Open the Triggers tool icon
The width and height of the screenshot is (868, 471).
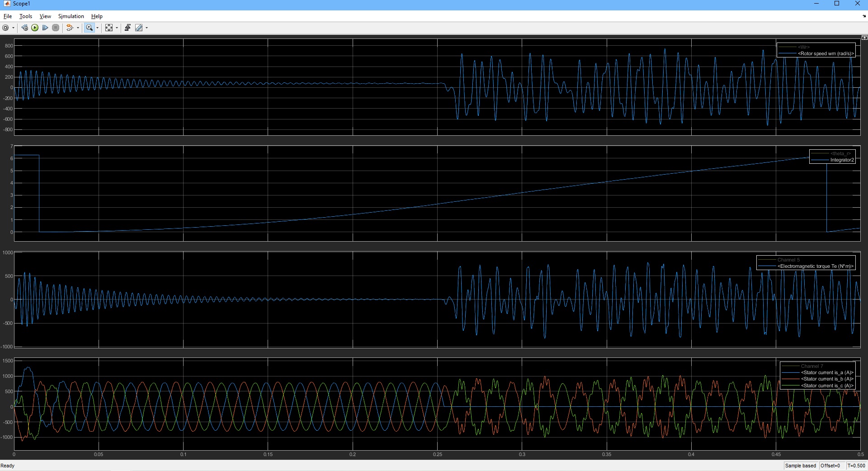click(127, 28)
